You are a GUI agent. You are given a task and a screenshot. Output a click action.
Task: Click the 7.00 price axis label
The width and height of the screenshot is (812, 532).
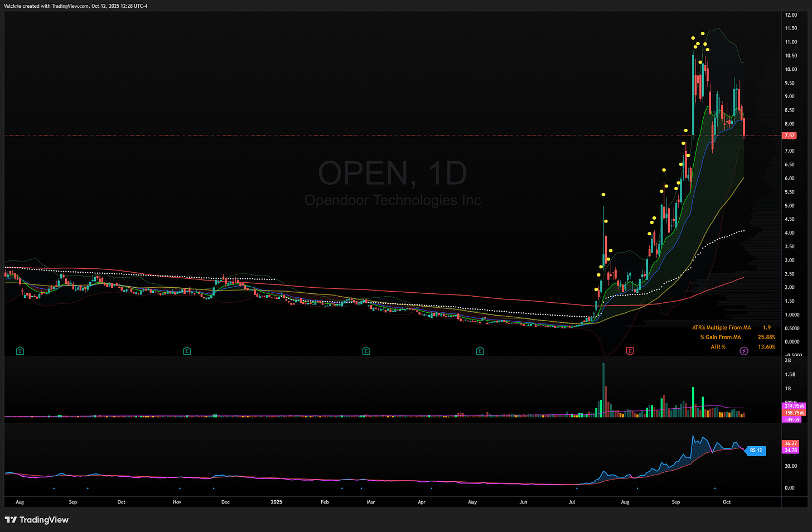click(790, 151)
